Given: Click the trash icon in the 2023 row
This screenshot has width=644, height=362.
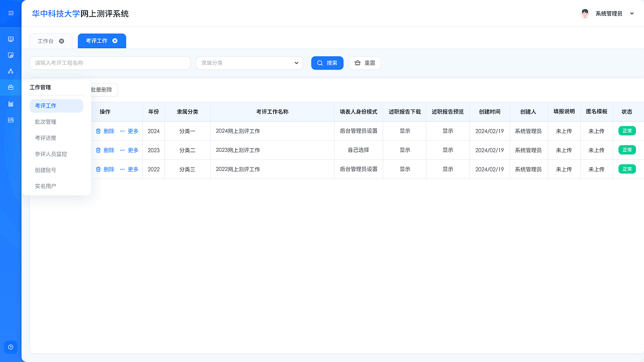Looking at the screenshot, I should (x=98, y=150).
